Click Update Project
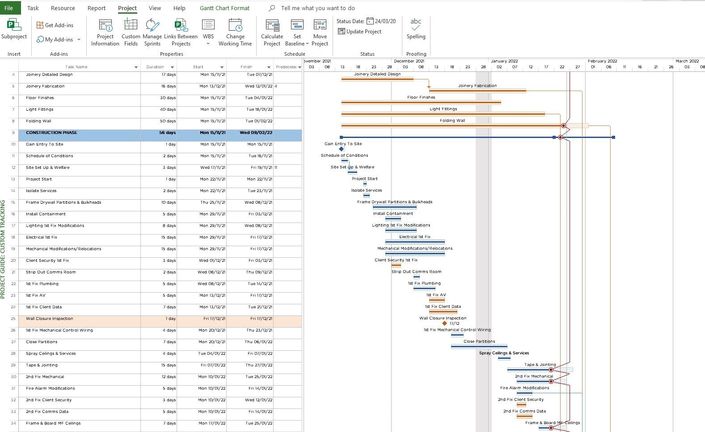The height and width of the screenshot is (432, 705). pos(360,31)
